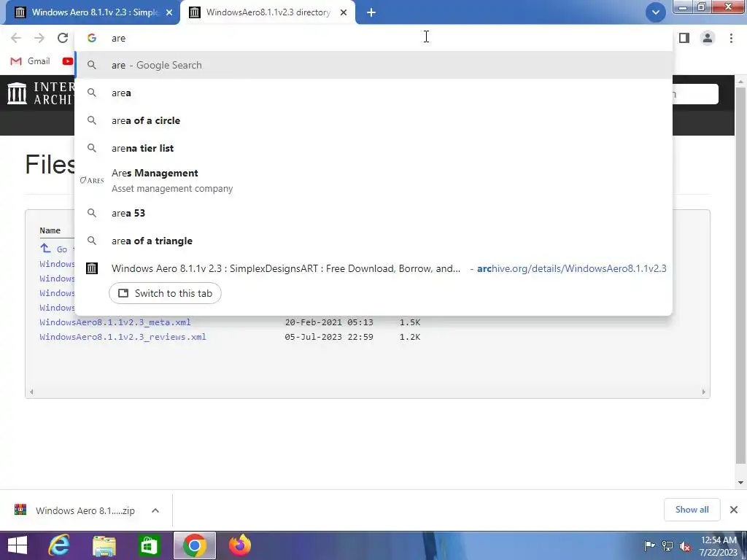Screen dimensions: 747x560
Task: Open the YouTube bookmark icon
Action: (x=68, y=61)
